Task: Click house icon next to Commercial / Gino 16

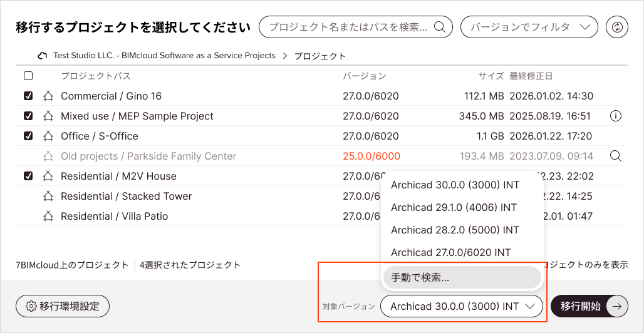Action: click(48, 96)
